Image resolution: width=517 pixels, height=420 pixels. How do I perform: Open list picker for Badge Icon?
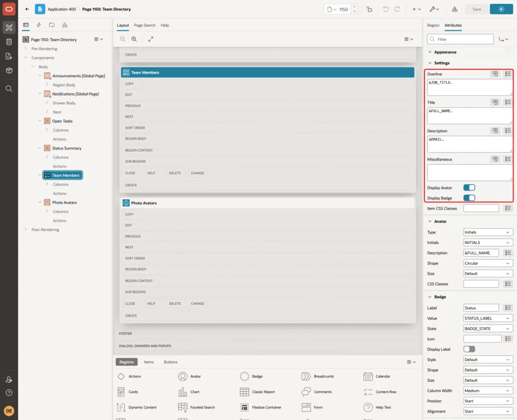tap(508, 339)
